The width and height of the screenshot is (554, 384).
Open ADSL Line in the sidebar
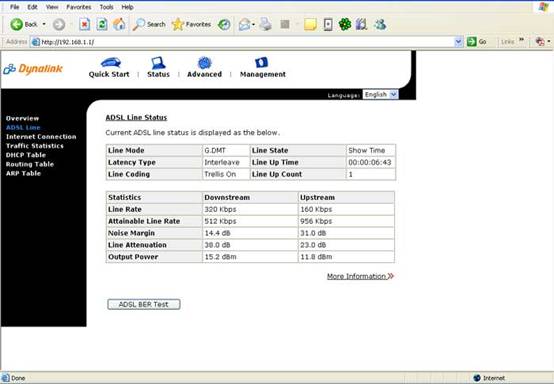(x=23, y=128)
